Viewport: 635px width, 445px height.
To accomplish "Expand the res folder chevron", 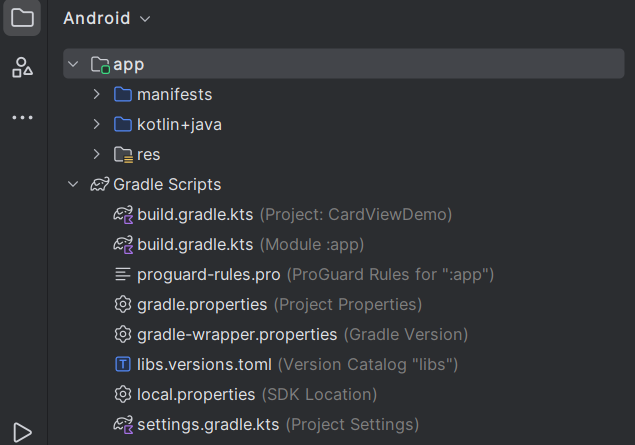I will [96, 155].
